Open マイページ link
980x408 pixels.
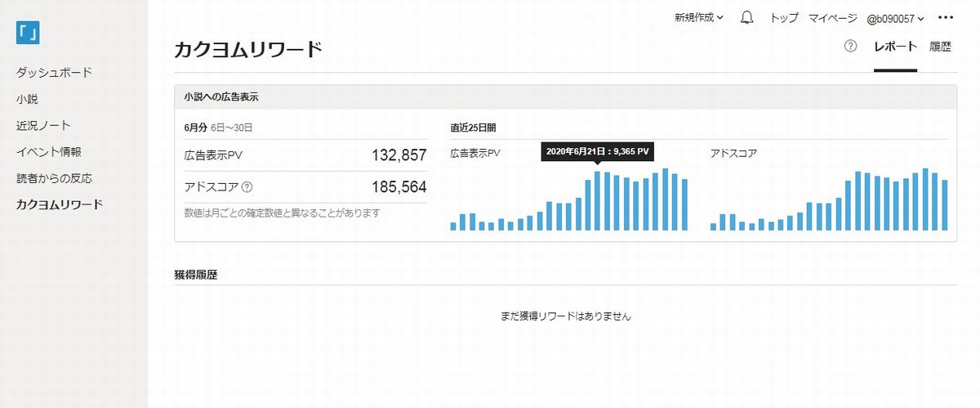832,17
